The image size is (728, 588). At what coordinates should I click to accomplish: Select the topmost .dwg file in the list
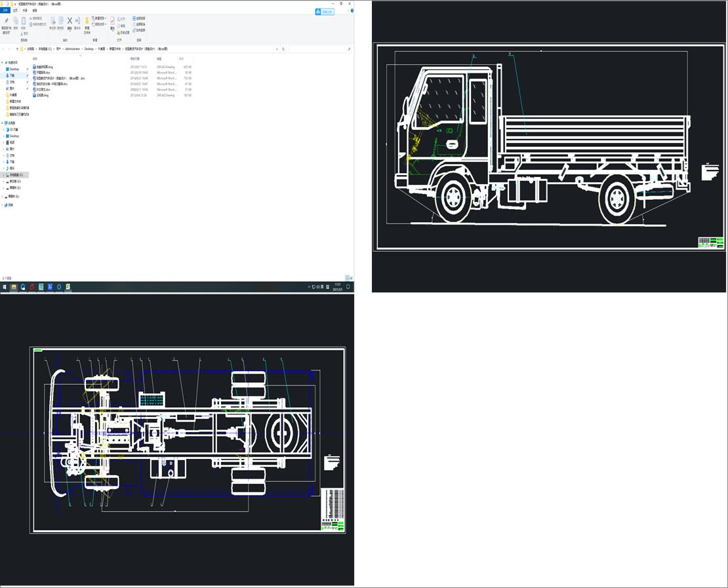(43, 68)
